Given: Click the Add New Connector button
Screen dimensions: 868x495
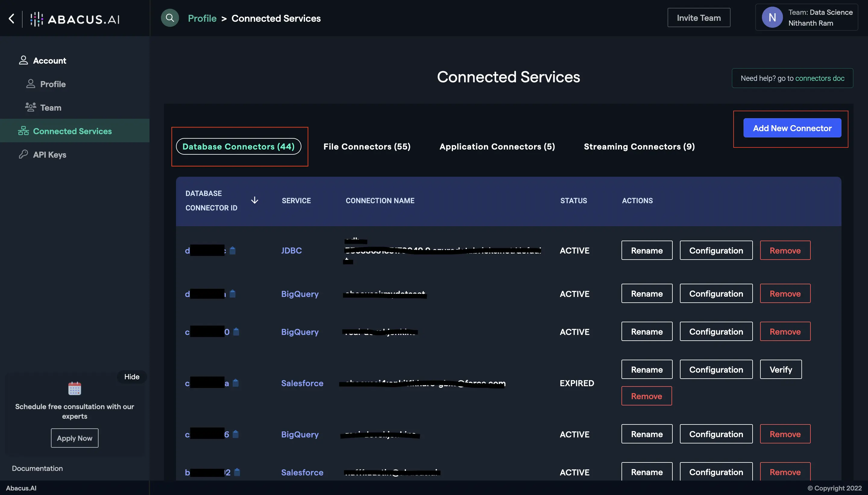Looking at the screenshot, I should pos(791,128).
